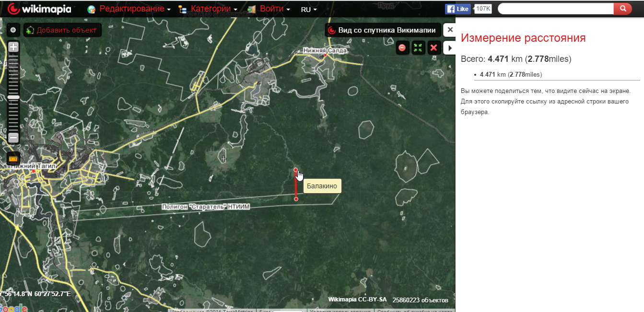Click the green fit-to-screen arrows icon
The width and height of the screenshot is (644, 312).
pyautogui.click(x=418, y=47)
